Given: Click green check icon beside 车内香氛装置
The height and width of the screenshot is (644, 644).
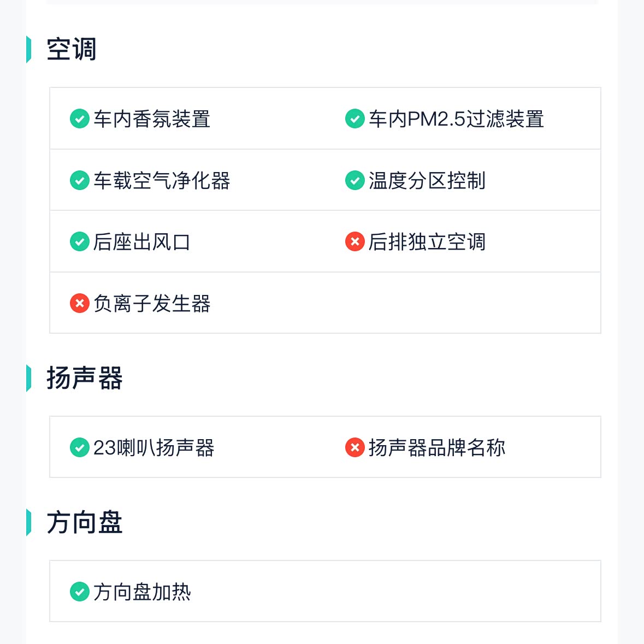Looking at the screenshot, I should pos(80,119).
